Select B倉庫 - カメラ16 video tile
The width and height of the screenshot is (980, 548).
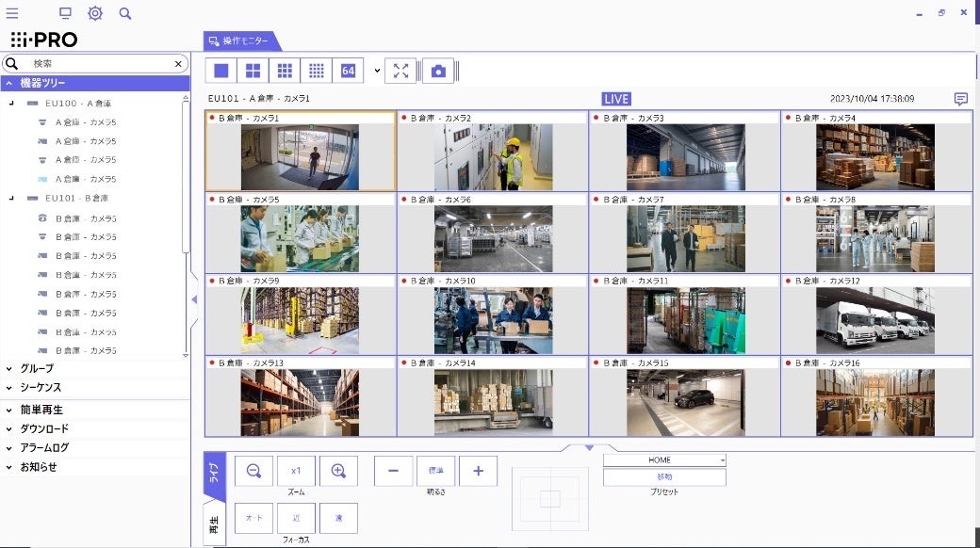pyautogui.click(x=876, y=396)
